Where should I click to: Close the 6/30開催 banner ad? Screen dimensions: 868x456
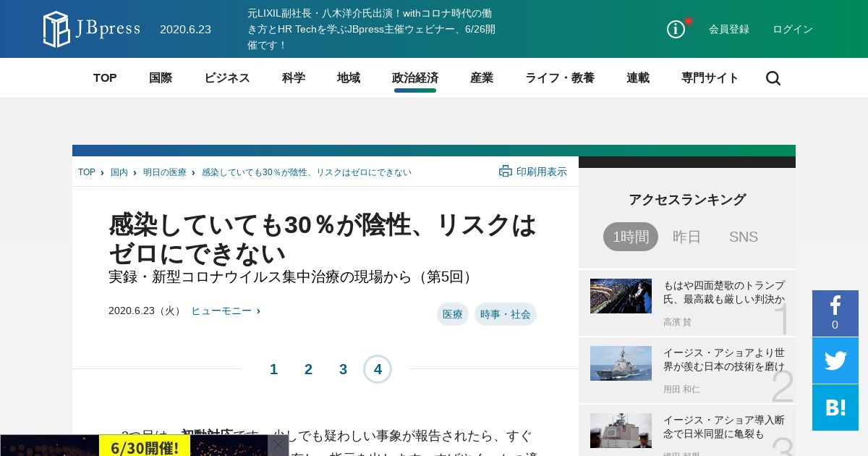(278, 445)
